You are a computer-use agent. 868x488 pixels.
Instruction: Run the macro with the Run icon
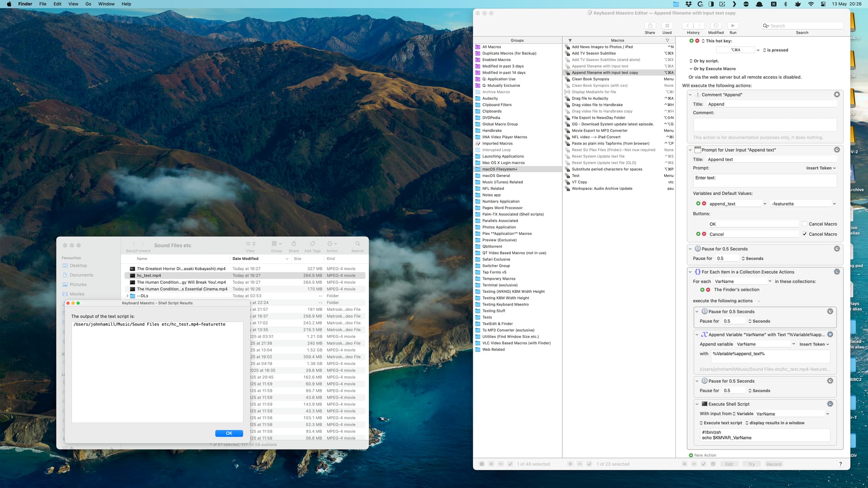click(733, 26)
